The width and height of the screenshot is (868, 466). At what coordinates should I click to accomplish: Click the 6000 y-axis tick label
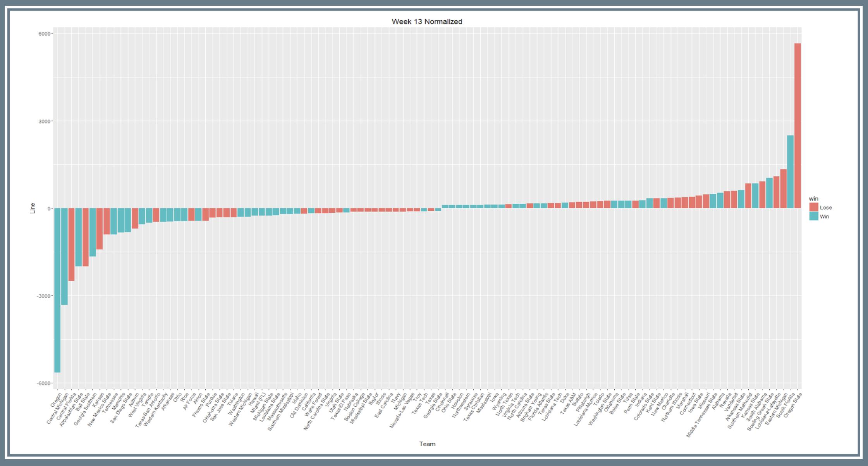pyautogui.click(x=45, y=34)
